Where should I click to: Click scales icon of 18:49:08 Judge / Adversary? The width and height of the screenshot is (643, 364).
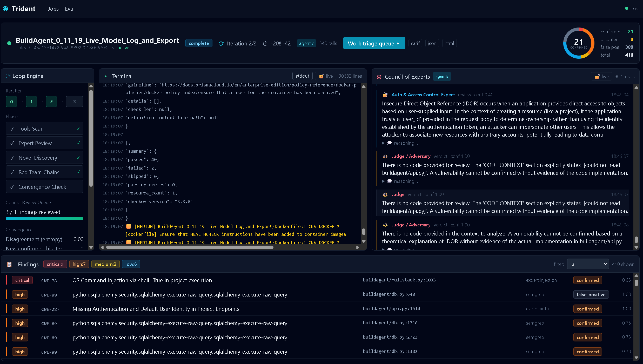point(385,225)
